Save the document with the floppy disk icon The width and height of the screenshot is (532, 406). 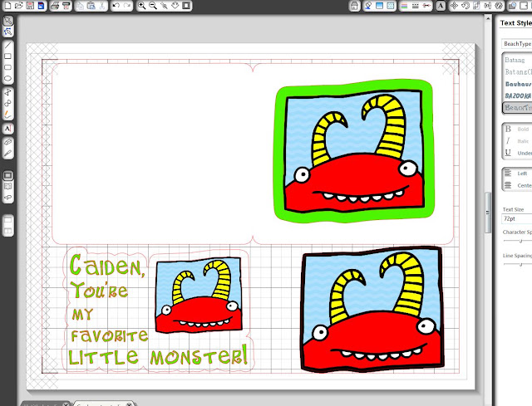(x=30, y=6)
